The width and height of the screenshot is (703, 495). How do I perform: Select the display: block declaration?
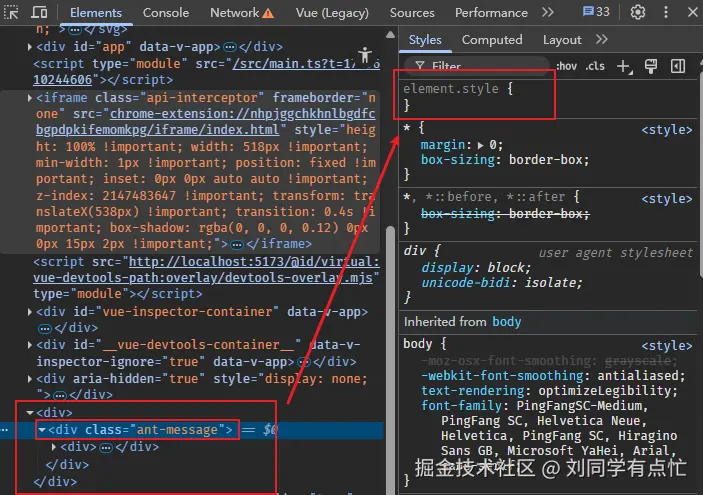(x=476, y=268)
